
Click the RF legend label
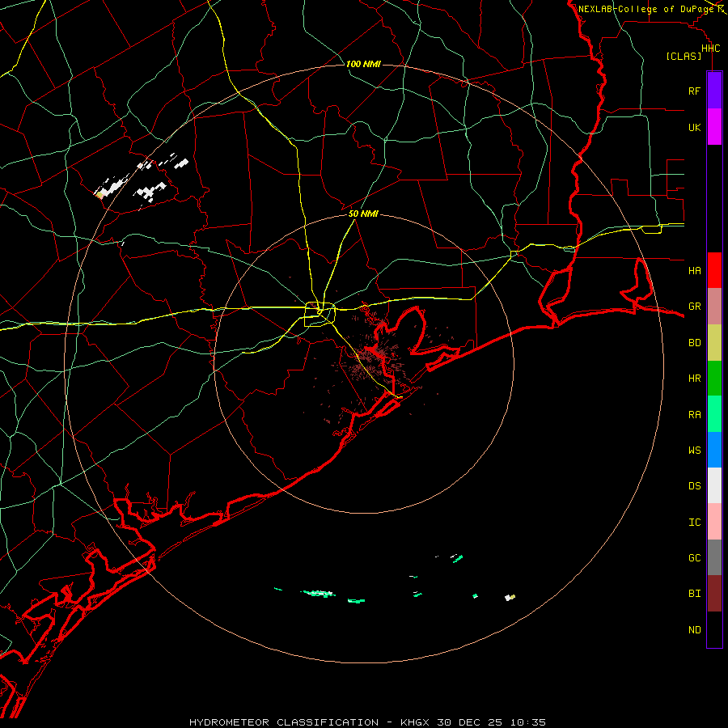(x=694, y=91)
